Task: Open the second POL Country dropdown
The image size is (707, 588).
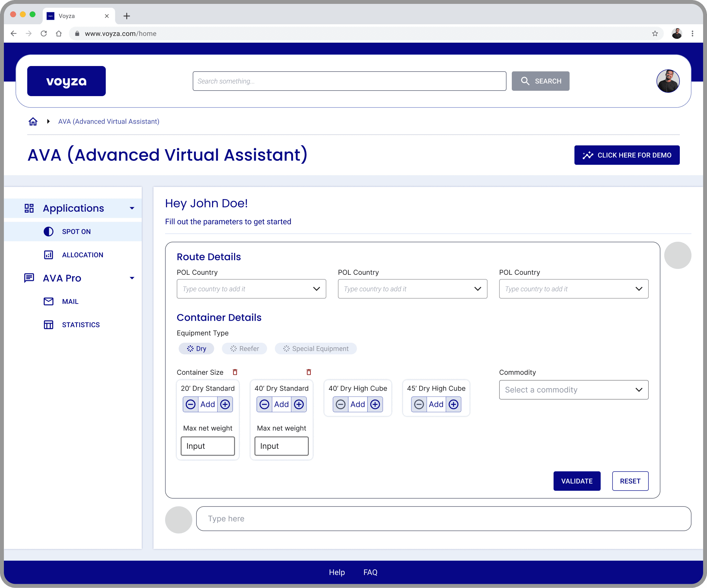Action: [413, 289]
